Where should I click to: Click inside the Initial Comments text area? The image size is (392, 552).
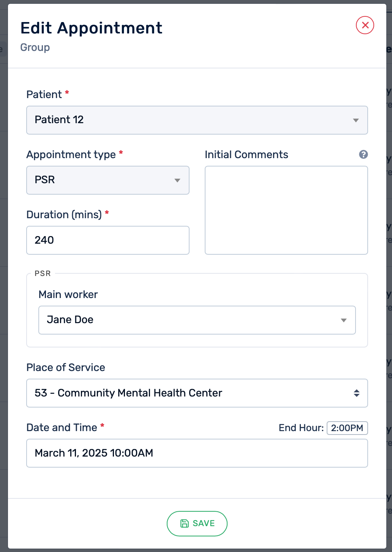(x=286, y=210)
